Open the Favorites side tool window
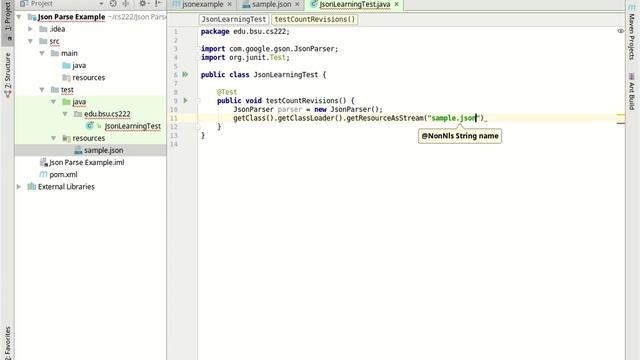Screen dimensions: 640x360 click(x=7, y=342)
